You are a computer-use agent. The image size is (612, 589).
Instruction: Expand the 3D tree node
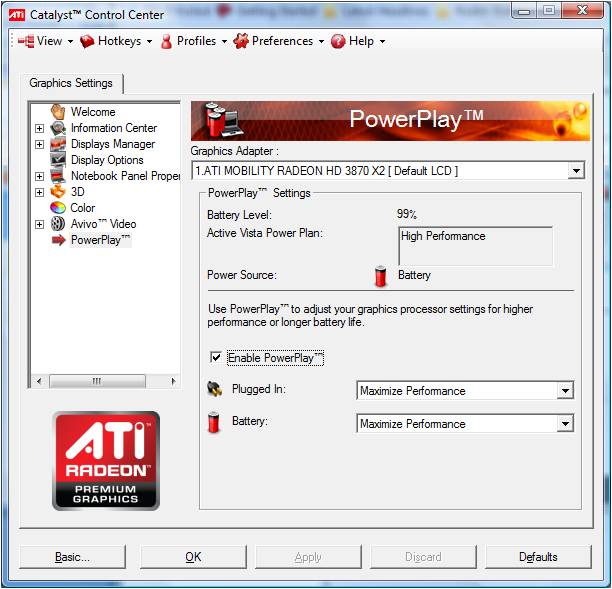pos(39,192)
